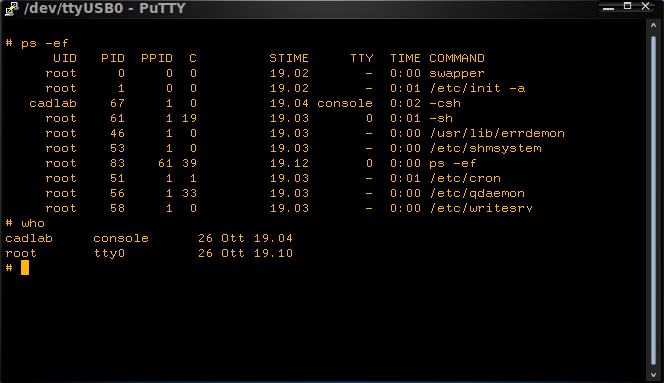Click the '-sh' command text
This screenshot has width=664, height=383.
(x=441, y=118)
